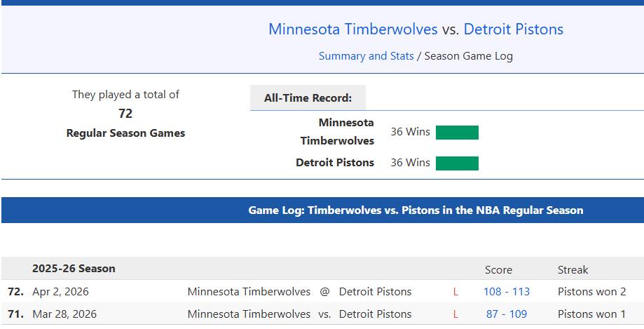Click the Pistons won 2 streak text
The height and width of the screenshot is (329, 644).
(x=591, y=292)
